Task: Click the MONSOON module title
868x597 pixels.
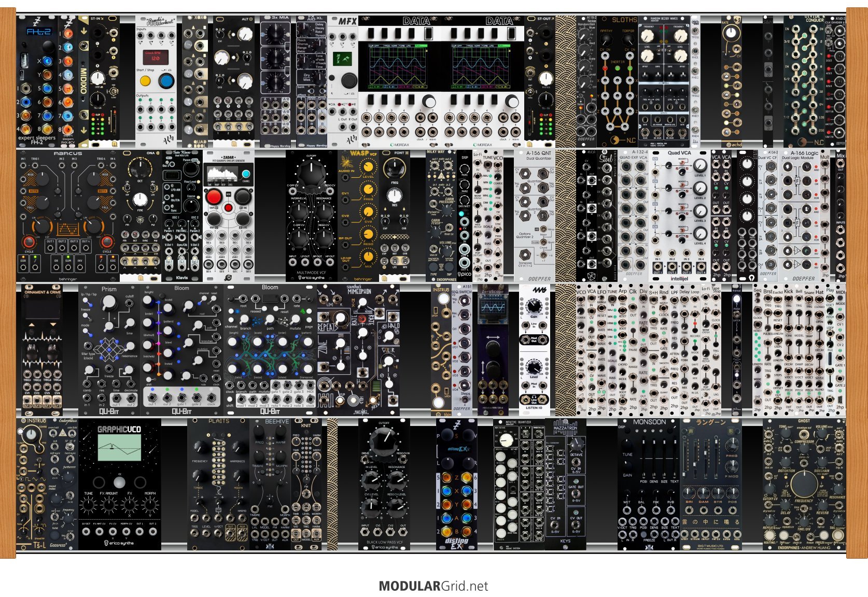Action: tap(649, 422)
